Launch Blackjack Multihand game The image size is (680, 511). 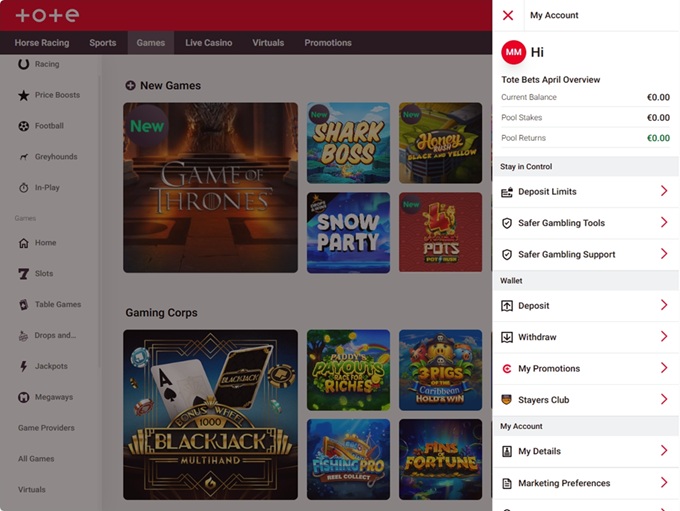coord(210,414)
